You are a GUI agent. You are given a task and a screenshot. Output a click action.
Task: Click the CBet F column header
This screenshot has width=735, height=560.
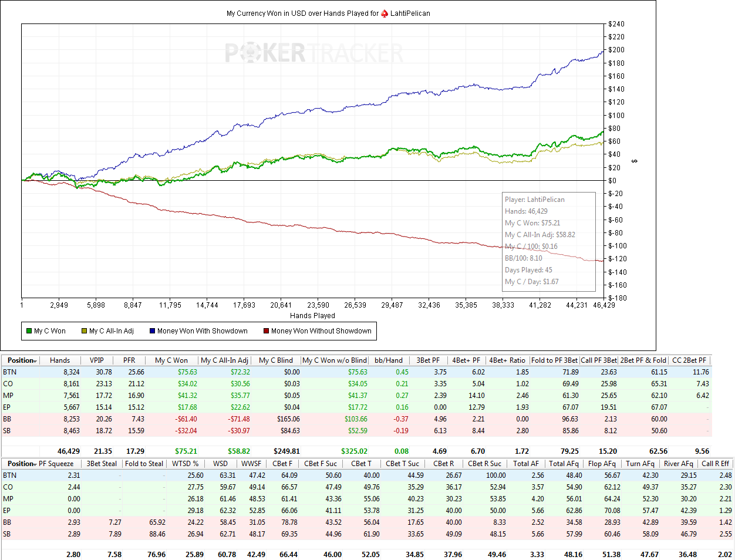pos(282,464)
